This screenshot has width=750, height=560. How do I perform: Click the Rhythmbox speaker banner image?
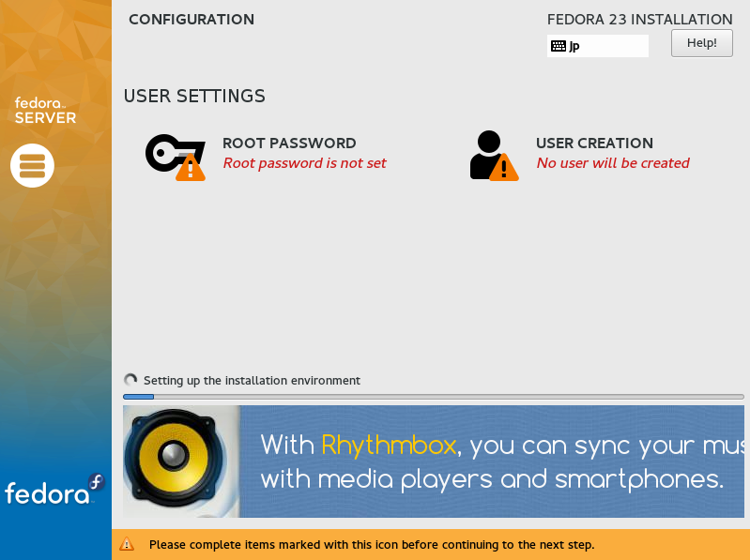(x=434, y=462)
